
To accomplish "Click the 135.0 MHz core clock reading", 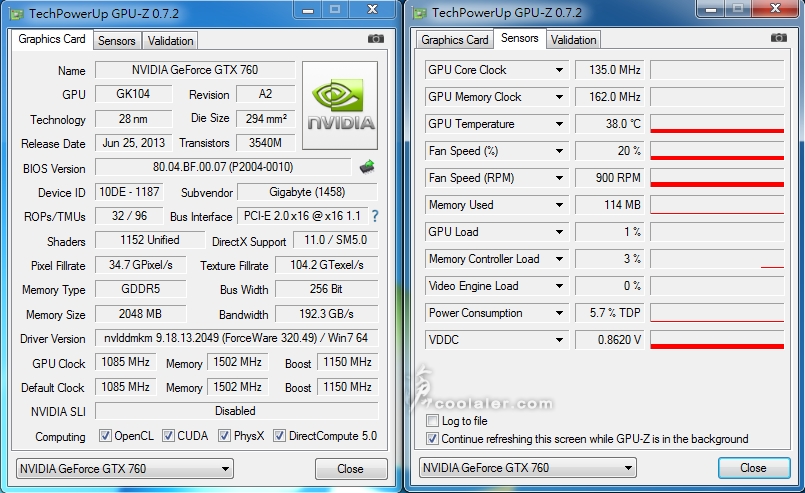I will [610, 70].
